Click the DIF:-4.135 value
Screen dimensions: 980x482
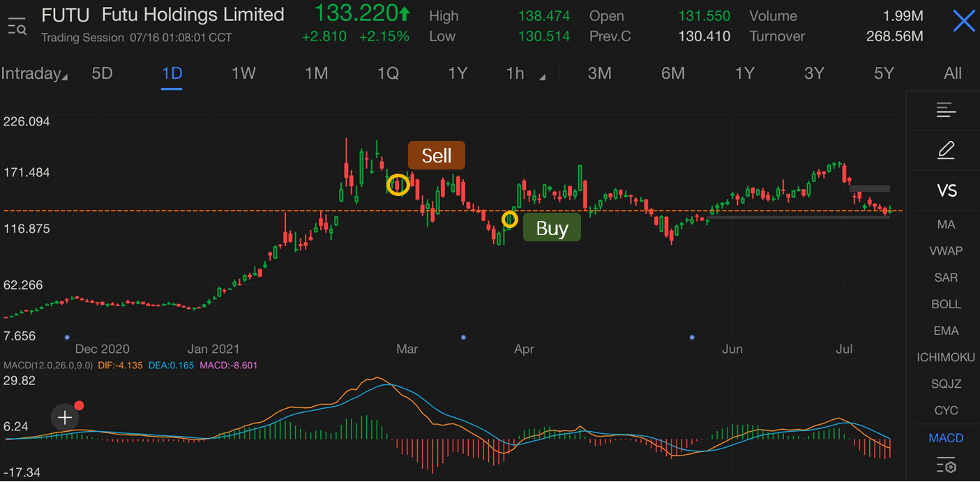tap(120, 365)
